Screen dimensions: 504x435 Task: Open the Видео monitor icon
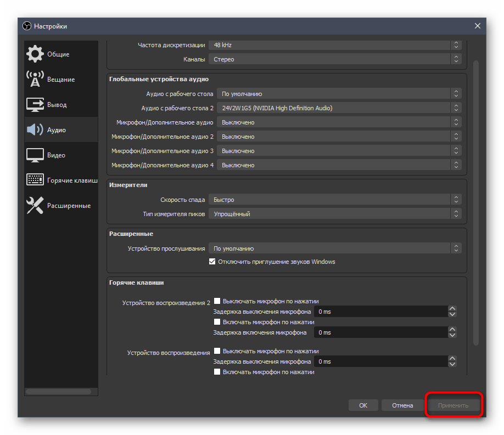click(35, 155)
